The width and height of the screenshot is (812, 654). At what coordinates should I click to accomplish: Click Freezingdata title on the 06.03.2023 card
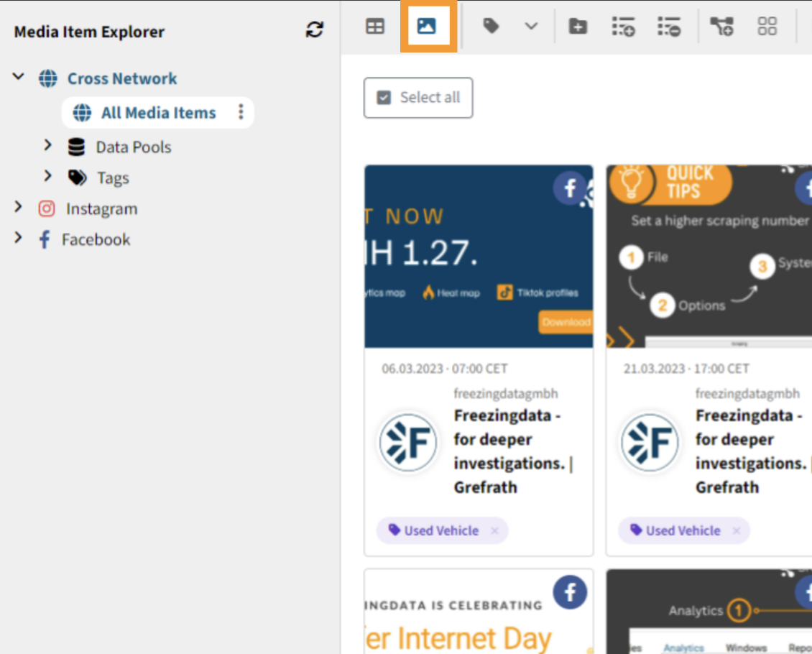click(x=514, y=451)
